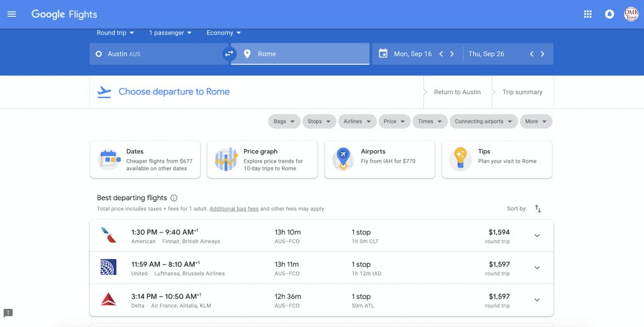This screenshot has height=327, width=644.
Task: Open the 1 passenger dropdown
Action: pyautogui.click(x=170, y=33)
